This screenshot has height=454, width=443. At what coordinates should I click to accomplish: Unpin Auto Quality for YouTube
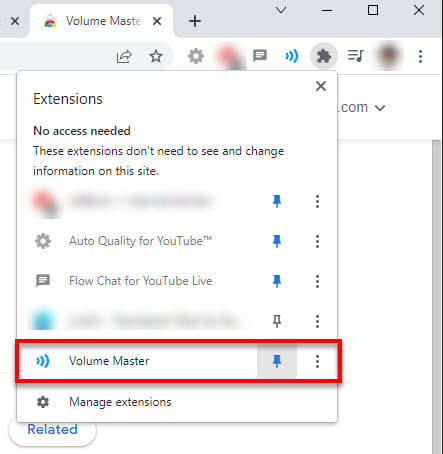[277, 241]
